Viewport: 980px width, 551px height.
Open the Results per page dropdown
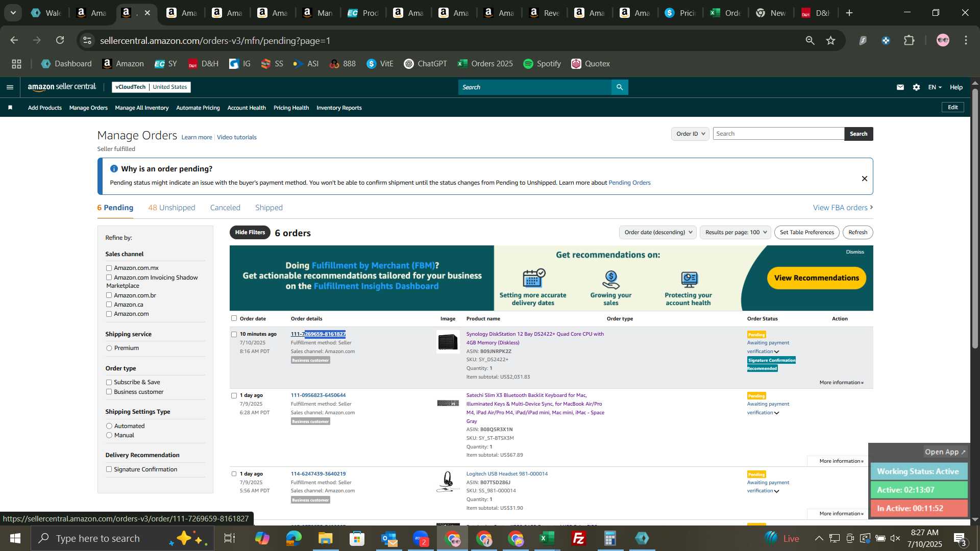click(735, 232)
